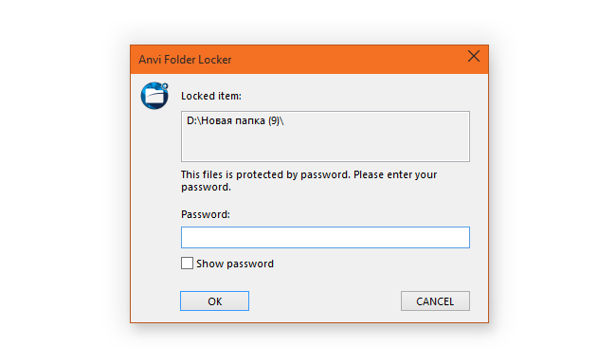The height and width of the screenshot is (364, 616).
Task: Select the D:\Новая папка (9)\ path text
Action: click(x=235, y=120)
